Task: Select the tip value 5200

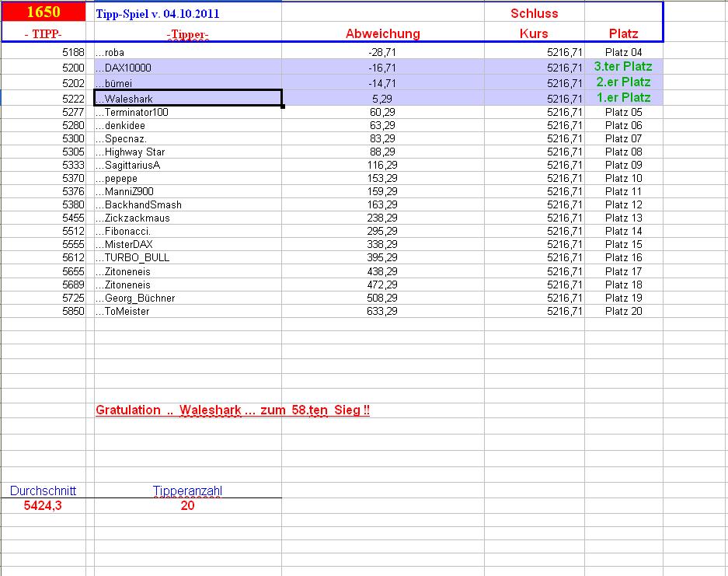Action: [x=73, y=68]
